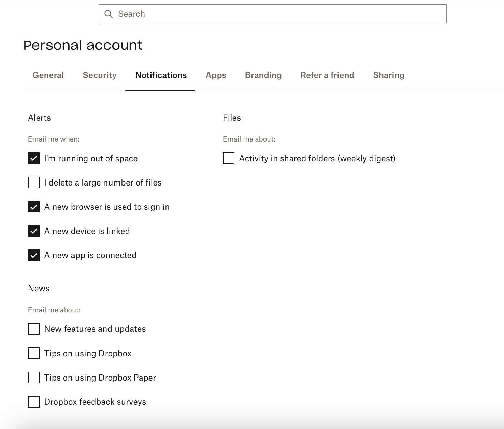Focus the Search input field
This screenshot has height=429, width=504.
[272, 14]
